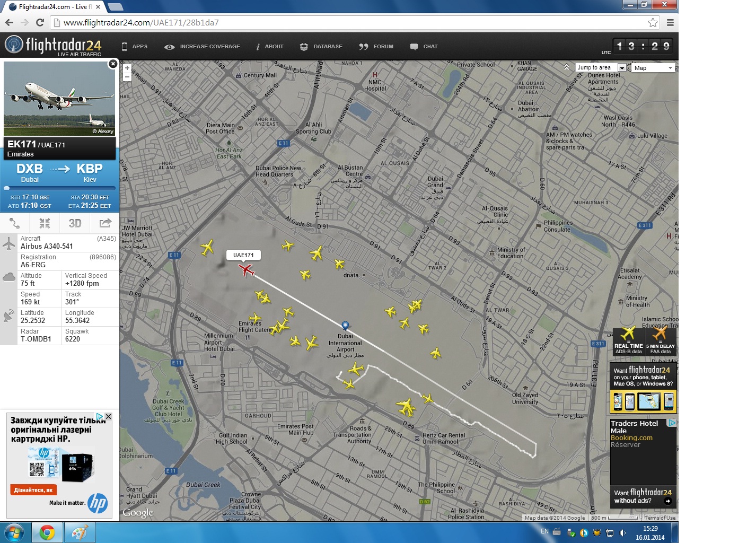Viewport: 756px width, 543px height.
Task: Click the address bar URL field
Action: pyautogui.click(x=350, y=22)
